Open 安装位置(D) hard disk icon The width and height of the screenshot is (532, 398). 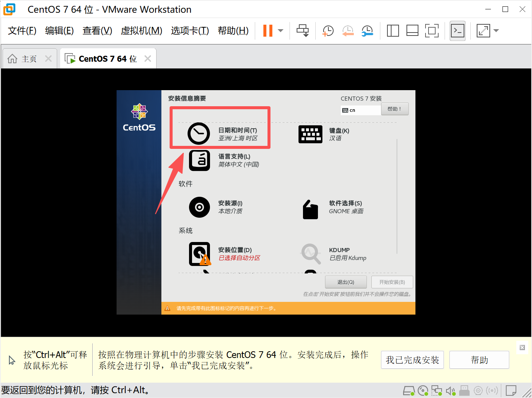point(200,254)
